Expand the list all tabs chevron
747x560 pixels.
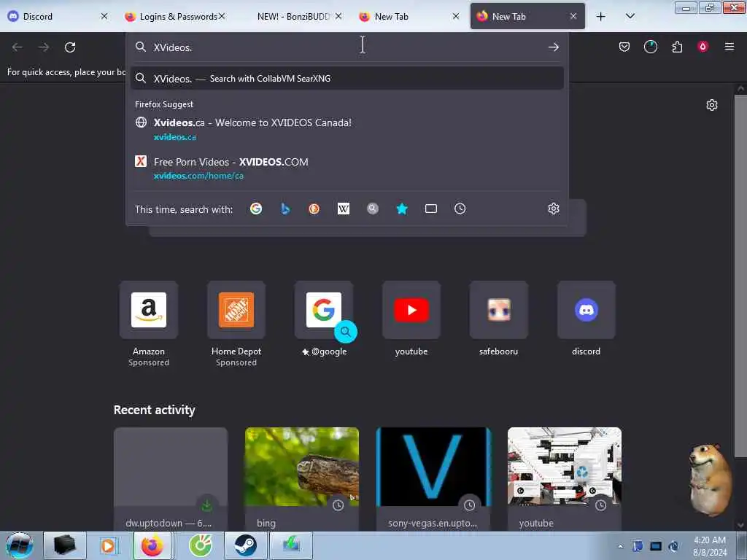630,16
